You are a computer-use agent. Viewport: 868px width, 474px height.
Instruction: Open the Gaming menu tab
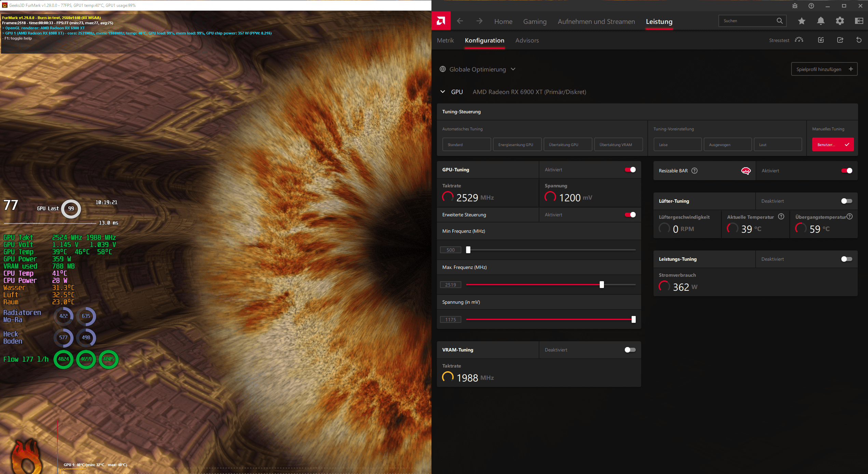pyautogui.click(x=535, y=21)
